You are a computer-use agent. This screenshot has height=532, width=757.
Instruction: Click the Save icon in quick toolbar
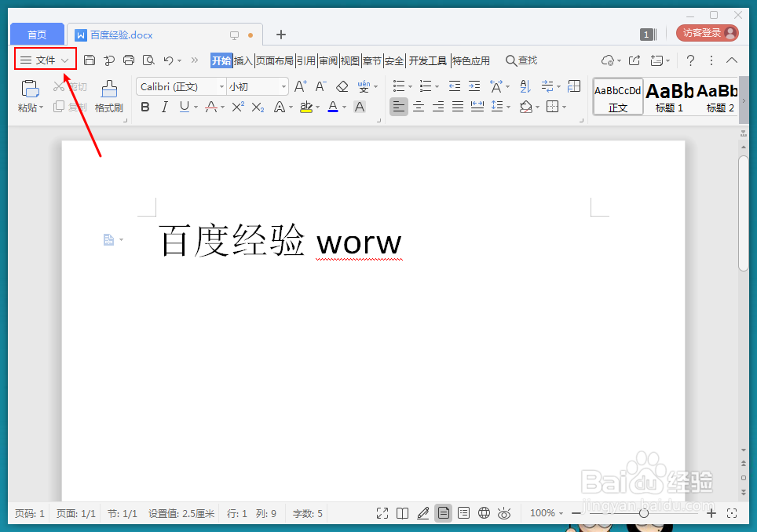tap(90, 60)
